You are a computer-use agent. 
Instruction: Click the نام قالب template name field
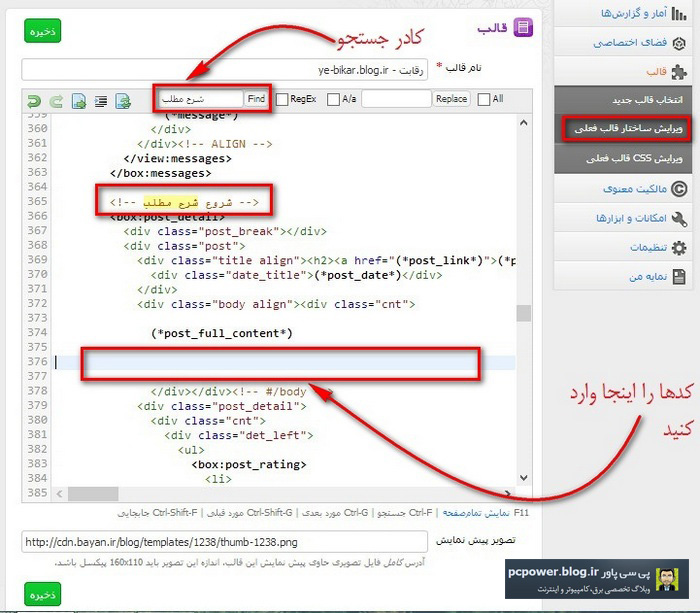pos(225,70)
